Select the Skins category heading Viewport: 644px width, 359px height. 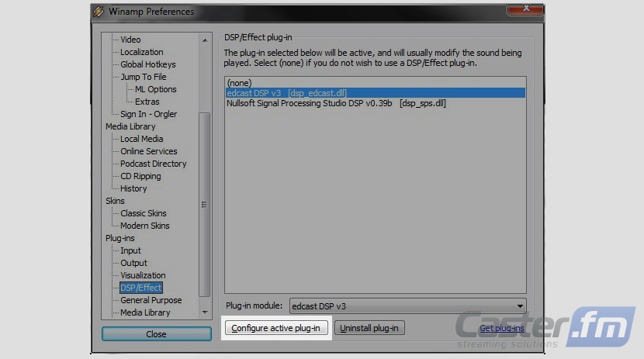tap(115, 201)
